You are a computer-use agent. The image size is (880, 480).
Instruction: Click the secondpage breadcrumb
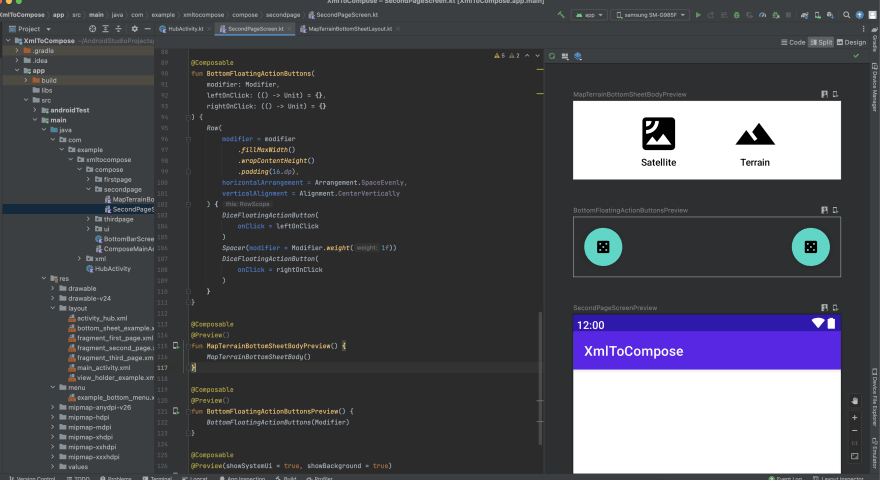click(x=282, y=15)
